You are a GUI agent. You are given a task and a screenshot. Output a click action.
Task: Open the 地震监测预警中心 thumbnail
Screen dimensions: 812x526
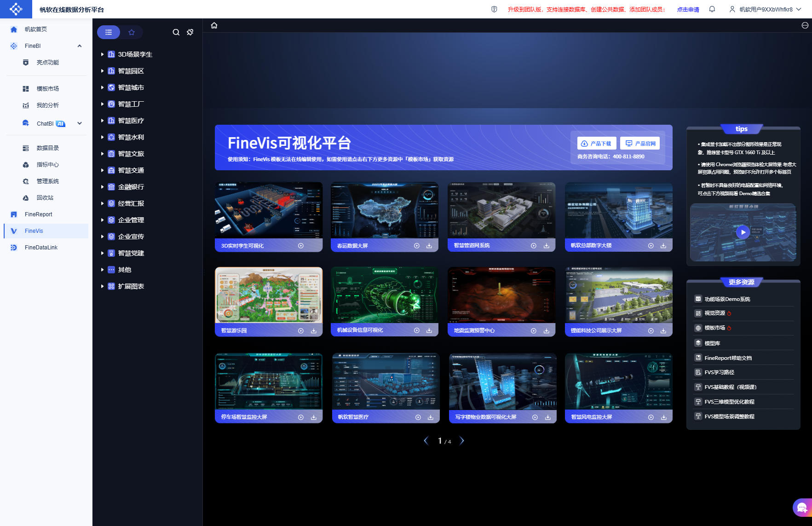[501, 295]
